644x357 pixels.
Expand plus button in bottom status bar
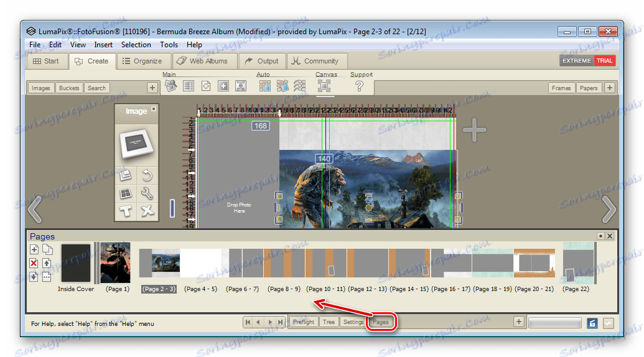click(519, 322)
